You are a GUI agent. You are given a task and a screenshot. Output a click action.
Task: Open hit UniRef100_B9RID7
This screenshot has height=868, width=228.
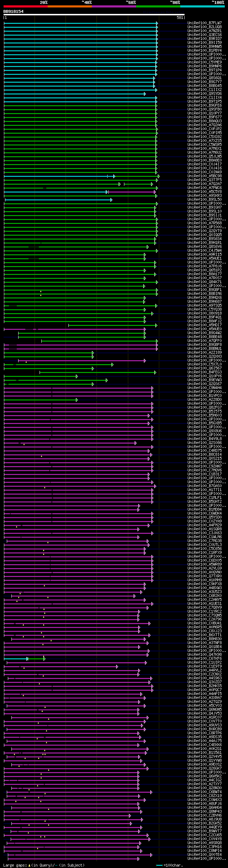click(x=204, y=39)
